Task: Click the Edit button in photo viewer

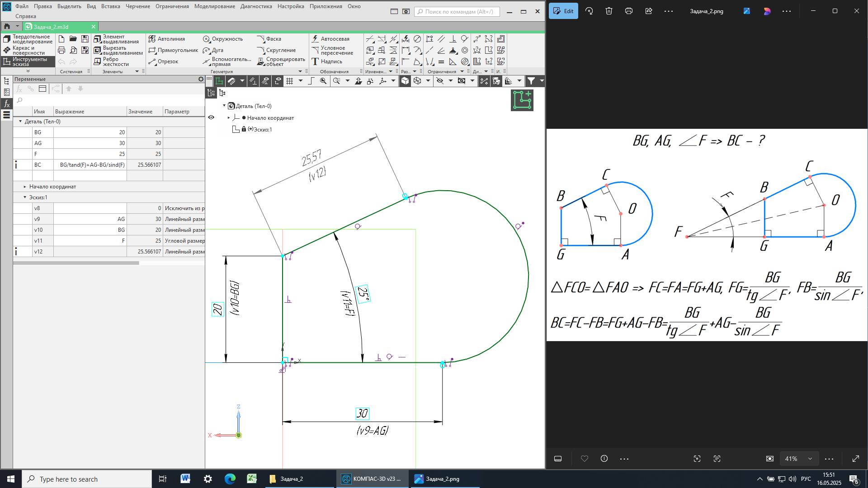Action: point(563,11)
